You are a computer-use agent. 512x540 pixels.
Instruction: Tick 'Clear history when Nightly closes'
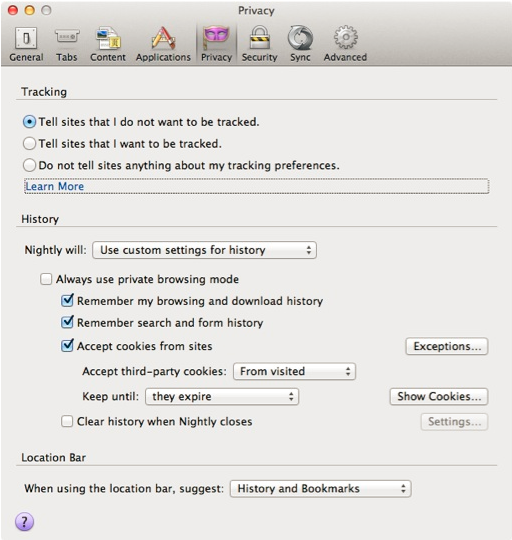(67, 422)
